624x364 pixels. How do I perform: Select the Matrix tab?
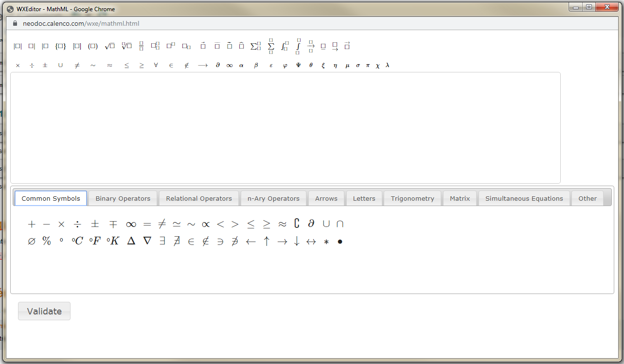(460, 198)
